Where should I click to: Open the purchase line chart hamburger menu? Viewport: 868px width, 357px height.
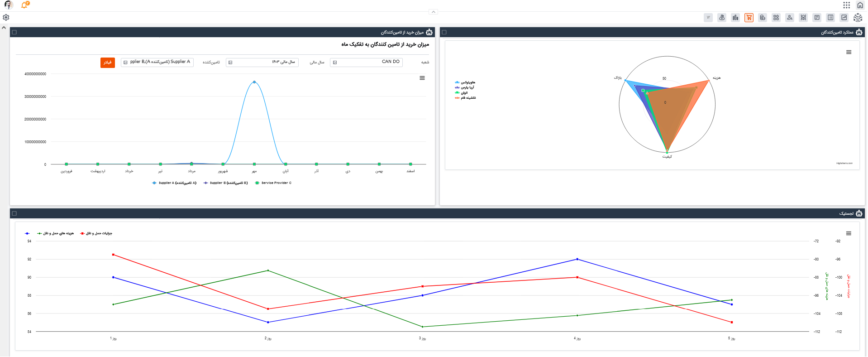tap(422, 78)
